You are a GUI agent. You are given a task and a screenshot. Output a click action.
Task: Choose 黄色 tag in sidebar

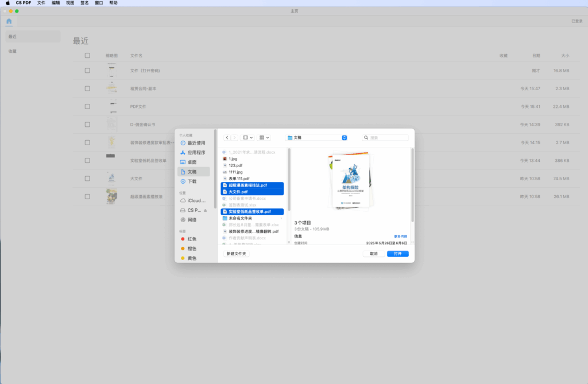[x=193, y=258]
